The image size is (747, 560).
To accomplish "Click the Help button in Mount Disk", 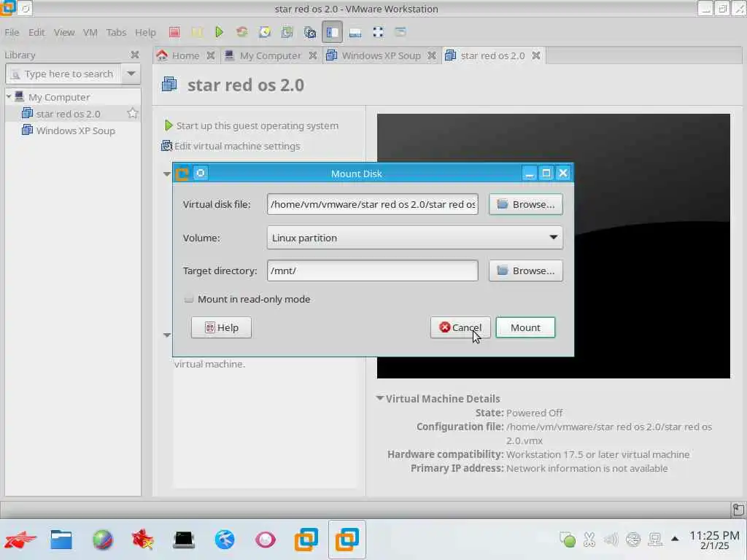I will 221,327.
